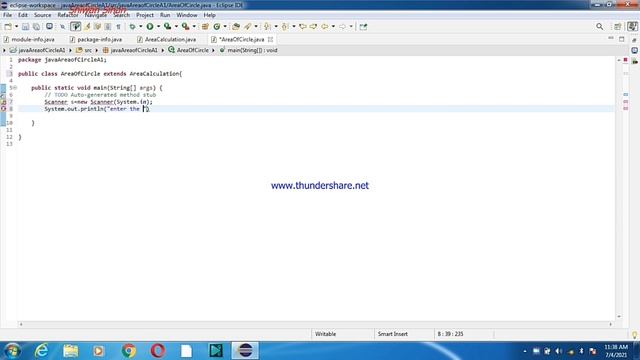Image resolution: width=640 pixels, height=360 pixels.
Task: Click the Open Perspective icon
Action: (x=618, y=27)
